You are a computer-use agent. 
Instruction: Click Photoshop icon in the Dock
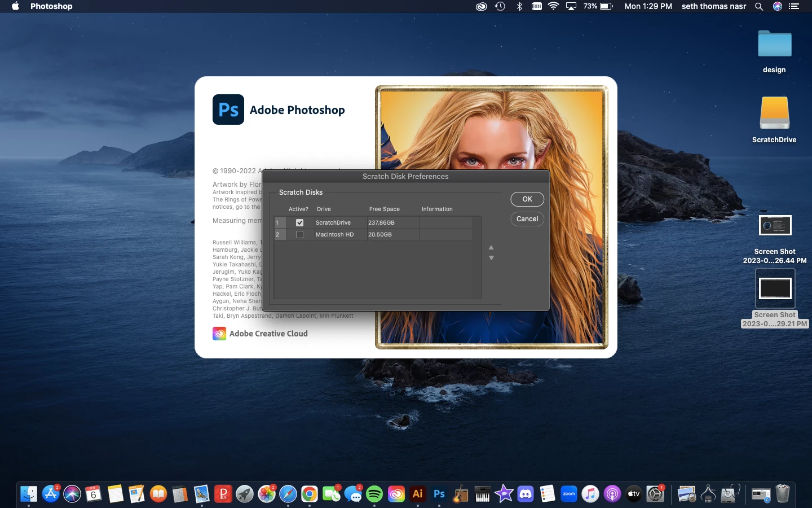click(439, 494)
